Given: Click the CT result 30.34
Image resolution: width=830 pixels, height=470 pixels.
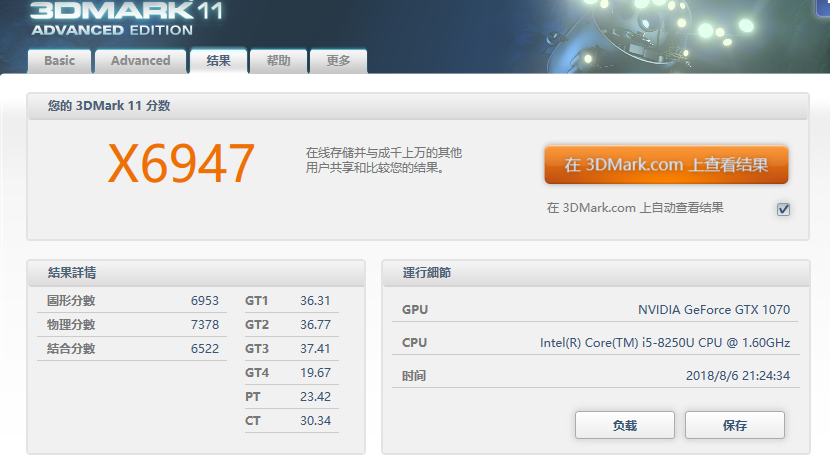Looking at the screenshot, I should (315, 421).
